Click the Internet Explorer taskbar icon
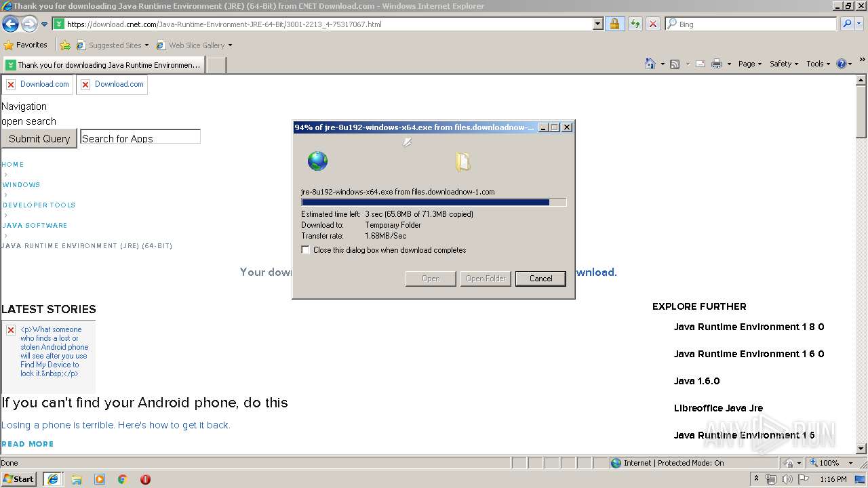Image resolution: width=868 pixels, height=488 pixels. pyautogui.click(x=52, y=479)
